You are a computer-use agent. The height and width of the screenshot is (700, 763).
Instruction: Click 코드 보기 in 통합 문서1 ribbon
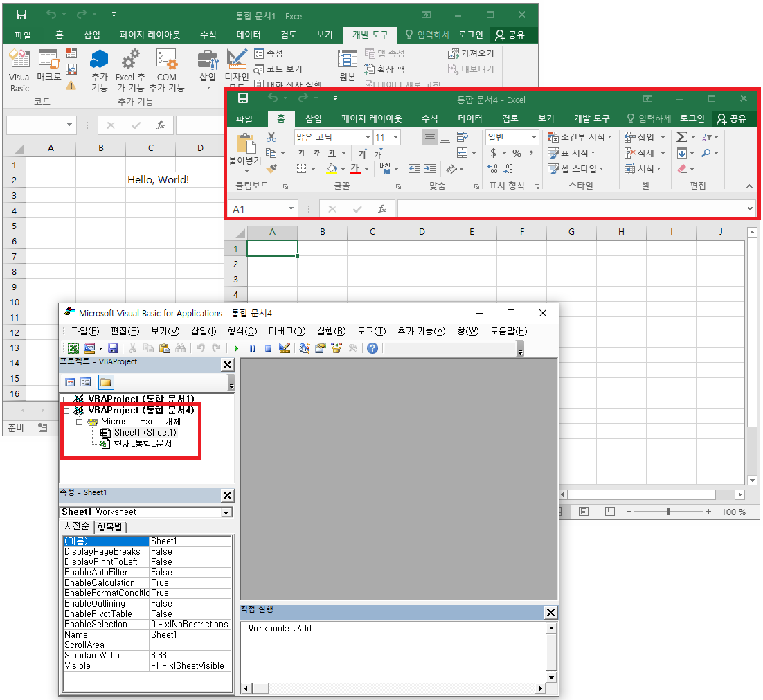[x=279, y=69]
